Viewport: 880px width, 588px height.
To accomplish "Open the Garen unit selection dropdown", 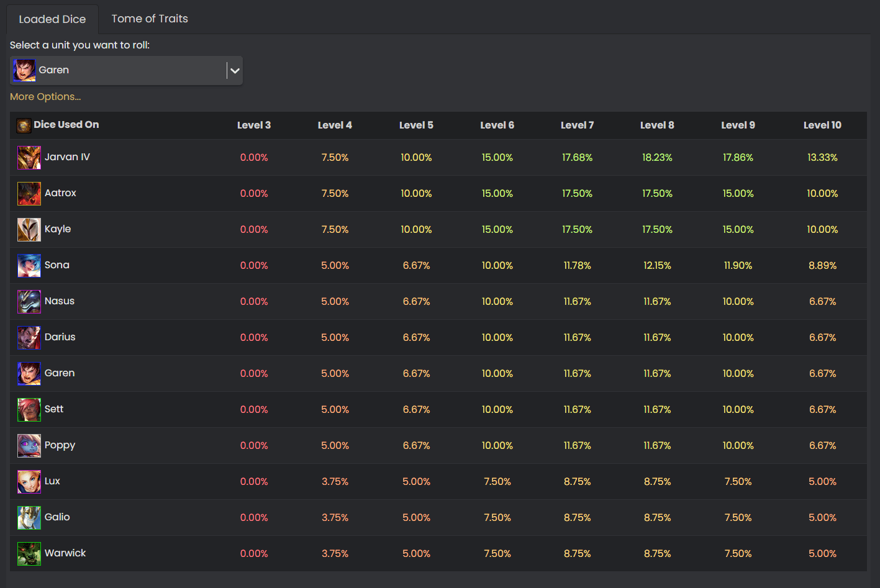I will pos(126,70).
